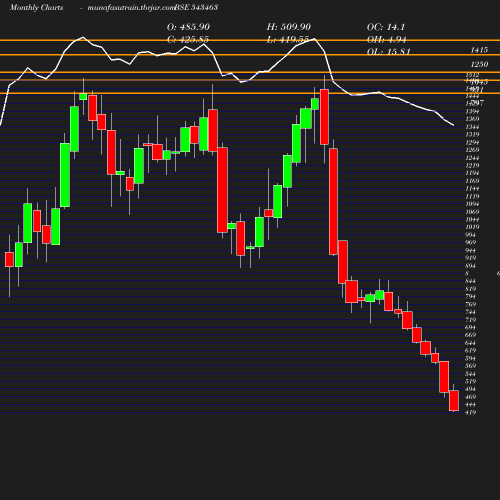Click the 1194 price axis label
The height and width of the screenshot is (500, 500).
tap(472, 173)
